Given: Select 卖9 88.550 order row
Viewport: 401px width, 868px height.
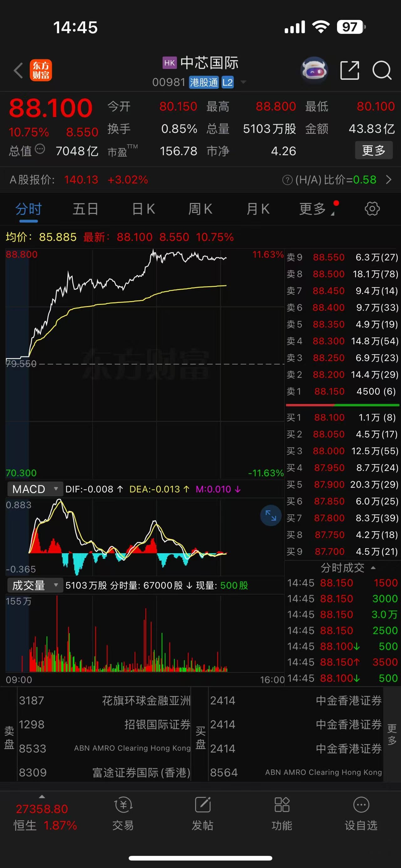Looking at the screenshot, I should tap(342, 257).
